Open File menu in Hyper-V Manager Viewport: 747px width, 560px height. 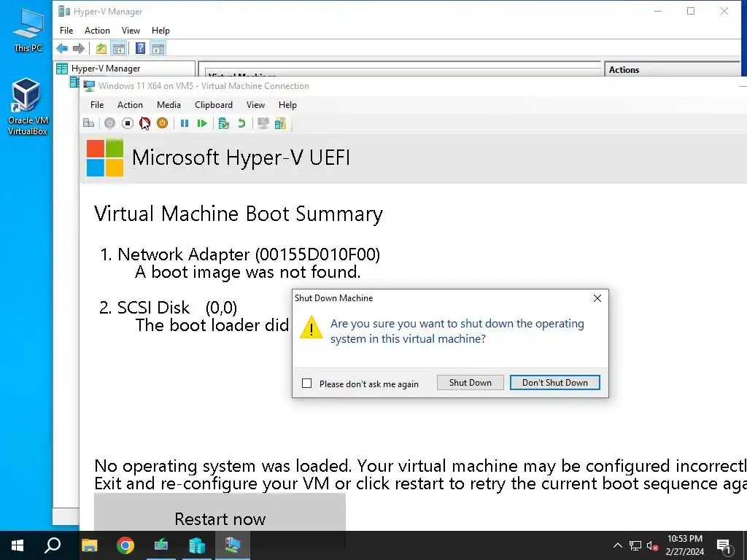[66, 31]
